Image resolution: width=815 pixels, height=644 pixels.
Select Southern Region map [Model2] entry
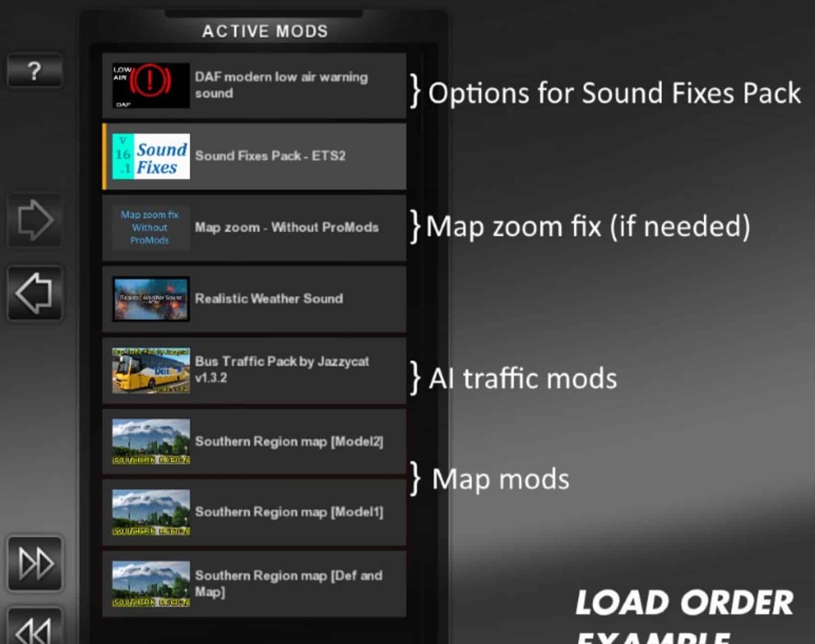point(254,442)
